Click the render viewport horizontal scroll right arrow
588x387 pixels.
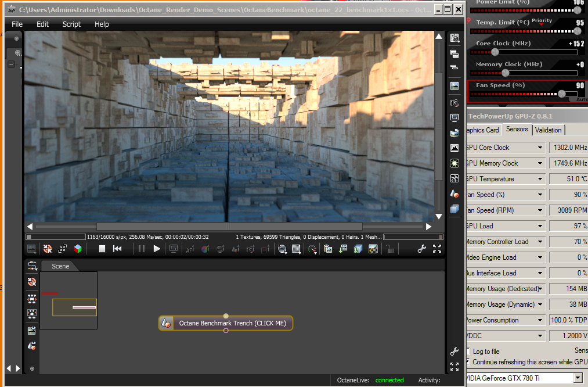428,227
